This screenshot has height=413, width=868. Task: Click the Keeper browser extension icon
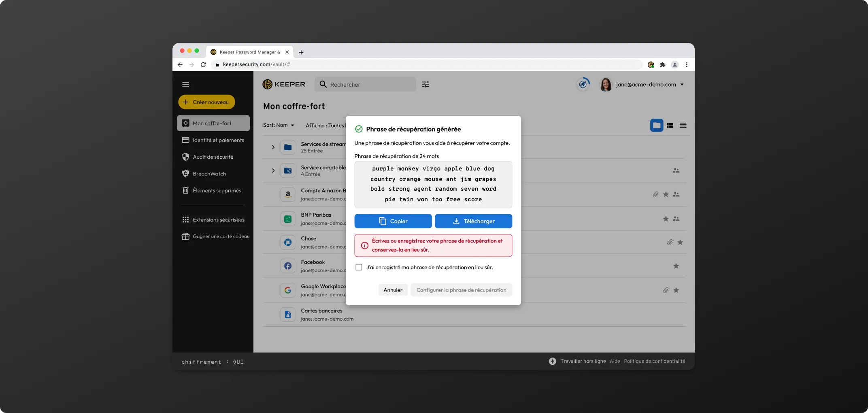651,64
